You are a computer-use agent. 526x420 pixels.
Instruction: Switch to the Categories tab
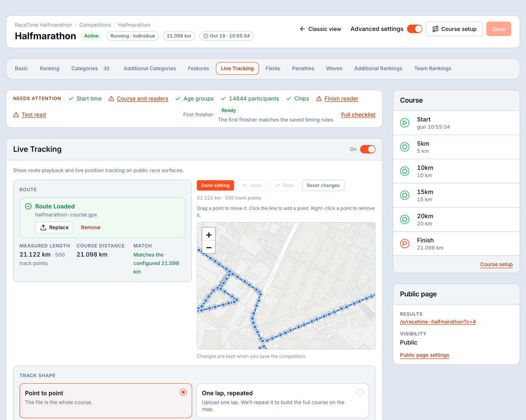91,68
